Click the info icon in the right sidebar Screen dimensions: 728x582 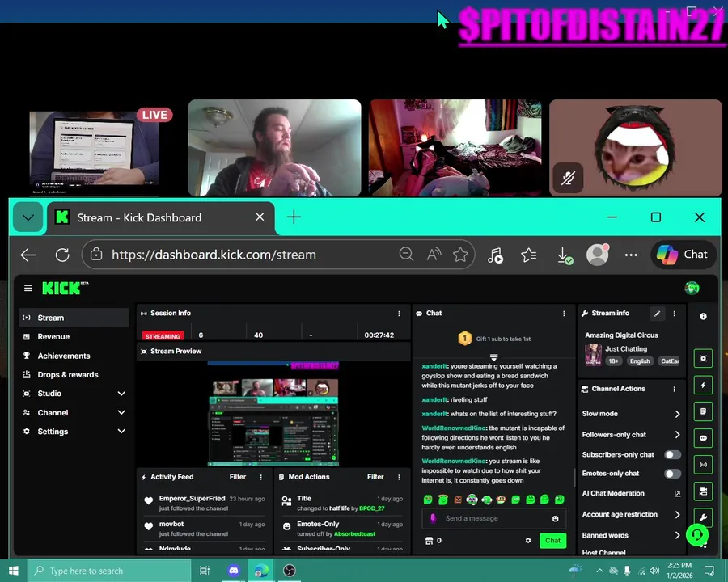click(x=703, y=316)
